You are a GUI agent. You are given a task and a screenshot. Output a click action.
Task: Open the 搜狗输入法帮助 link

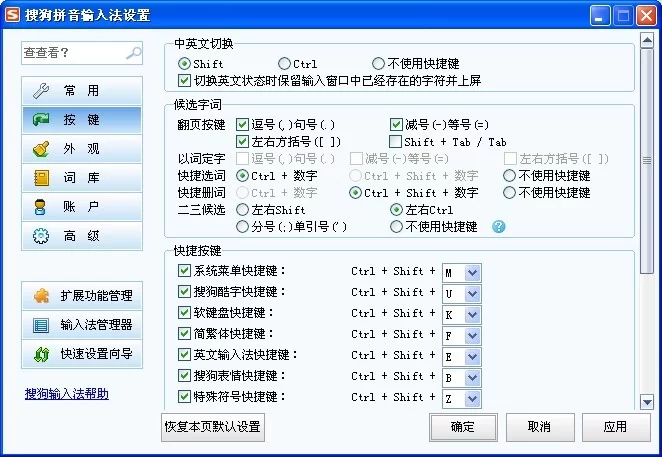pos(66,394)
